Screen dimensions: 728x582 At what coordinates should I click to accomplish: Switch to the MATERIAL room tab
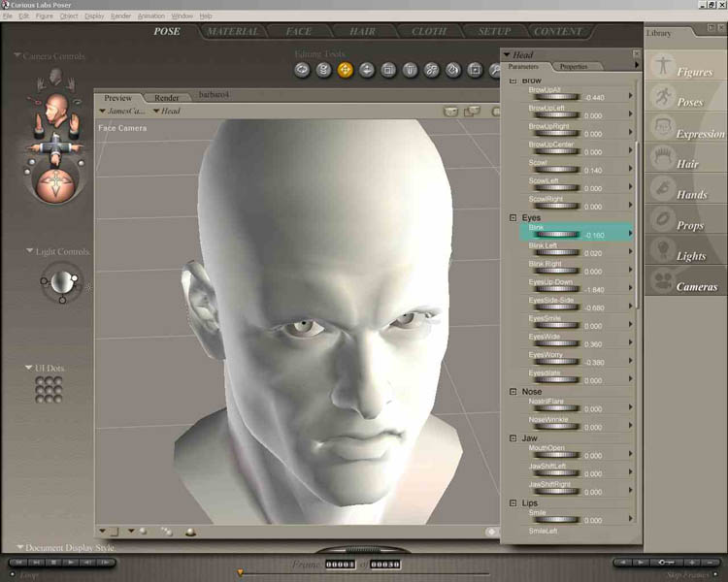pyautogui.click(x=232, y=32)
